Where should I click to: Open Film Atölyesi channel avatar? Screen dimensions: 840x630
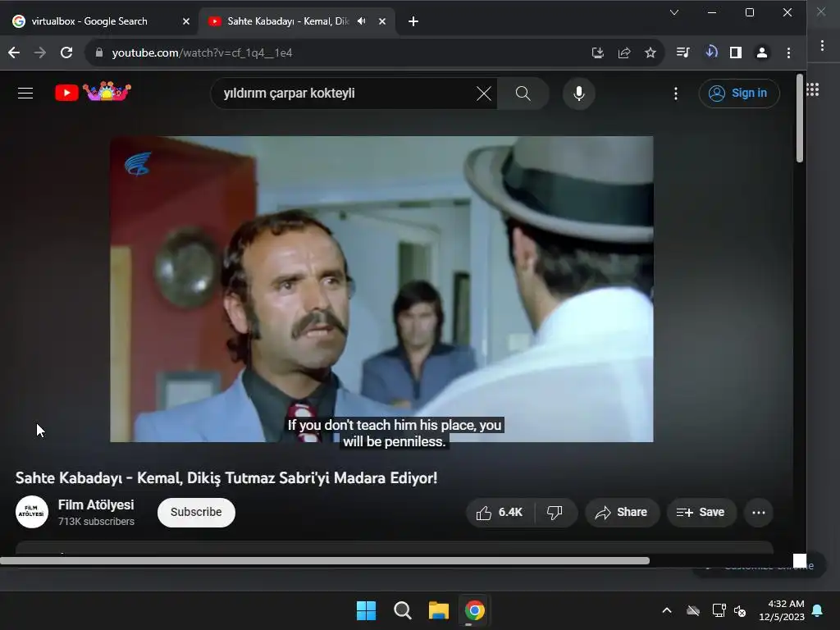32,512
